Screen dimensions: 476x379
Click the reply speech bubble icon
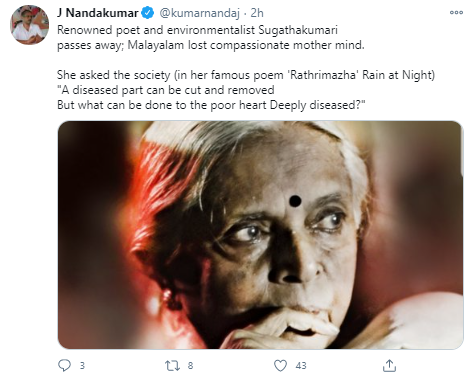pyautogui.click(x=64, y=366)
